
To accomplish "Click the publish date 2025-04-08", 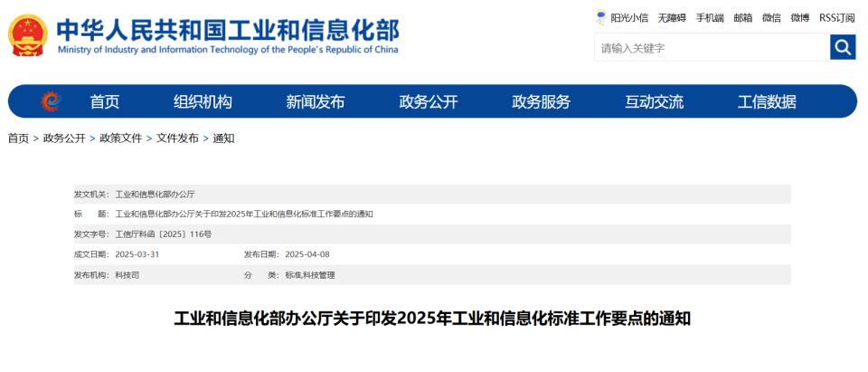I will [307, 254].
